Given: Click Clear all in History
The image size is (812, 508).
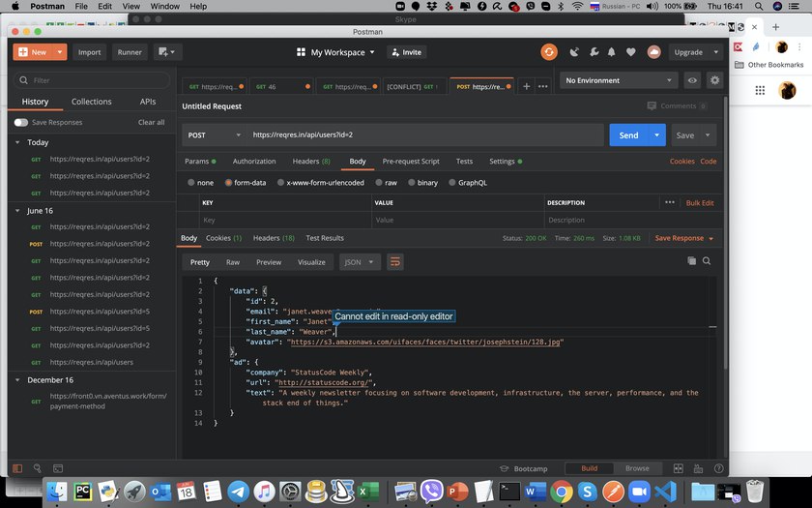Looking at the screenshot, I should coord(151,122).
